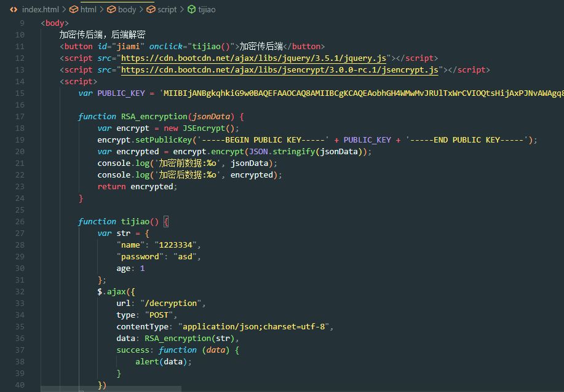This screenshot has width=564, height=392.
Task: Click setPublicKey method name
Action: [164, 140]
